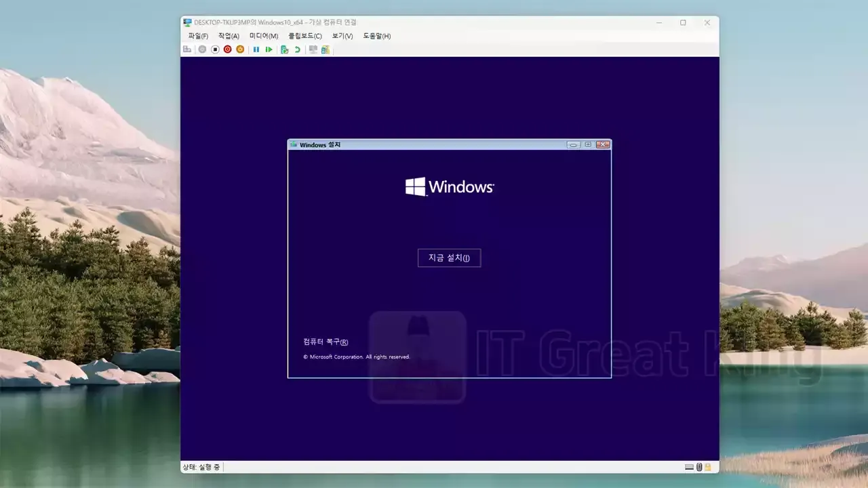Click the greyed-out Start VM icon

click(202, 49)
